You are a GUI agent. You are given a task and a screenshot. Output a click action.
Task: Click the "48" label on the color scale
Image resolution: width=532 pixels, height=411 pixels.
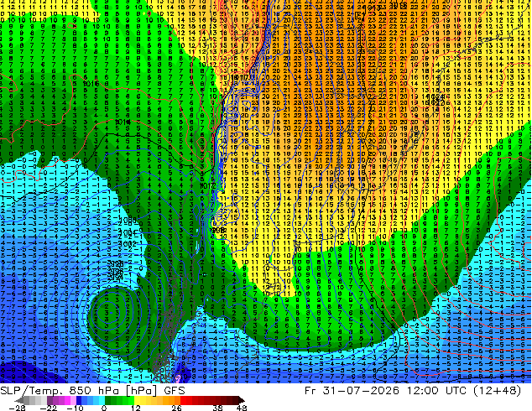click(242, 408)
